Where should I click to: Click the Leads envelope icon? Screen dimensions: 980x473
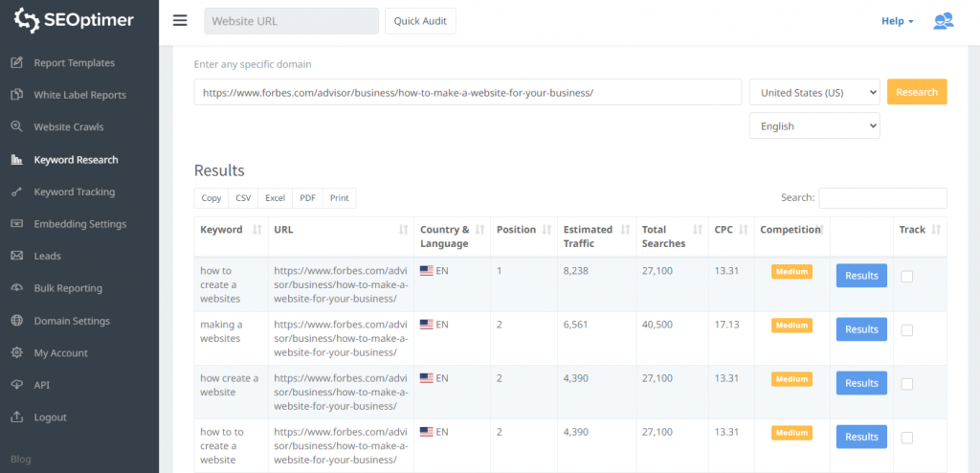pos(16,256)
